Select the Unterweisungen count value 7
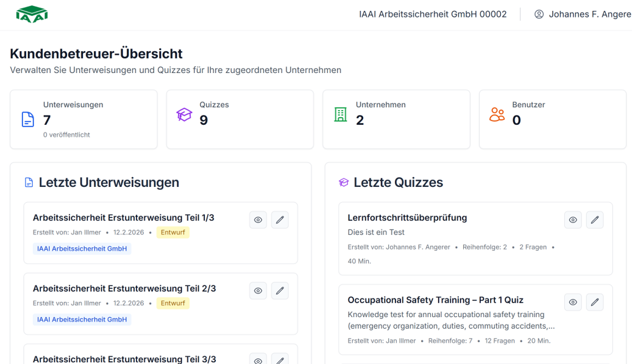632x364 pixels. tap(47, 120)
